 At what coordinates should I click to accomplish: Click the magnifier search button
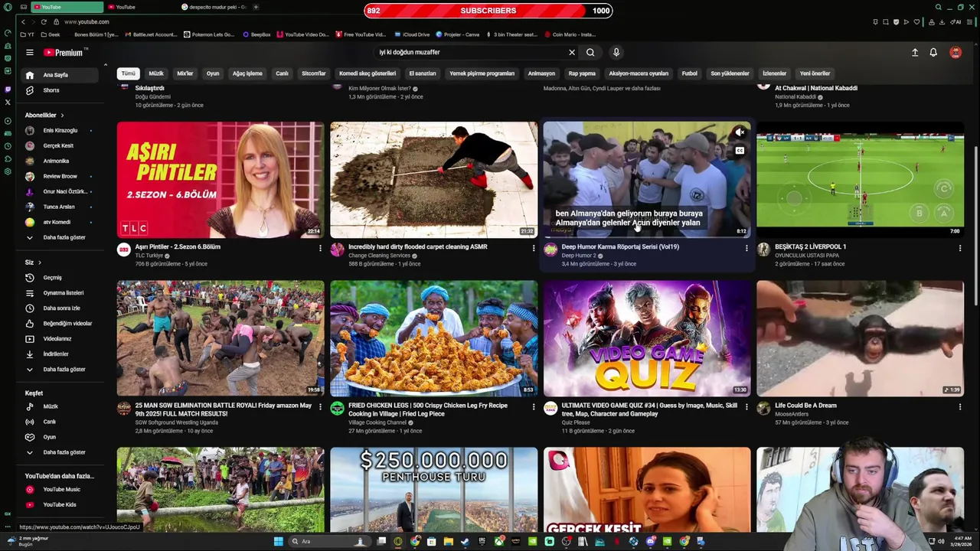tap(590, 53)
